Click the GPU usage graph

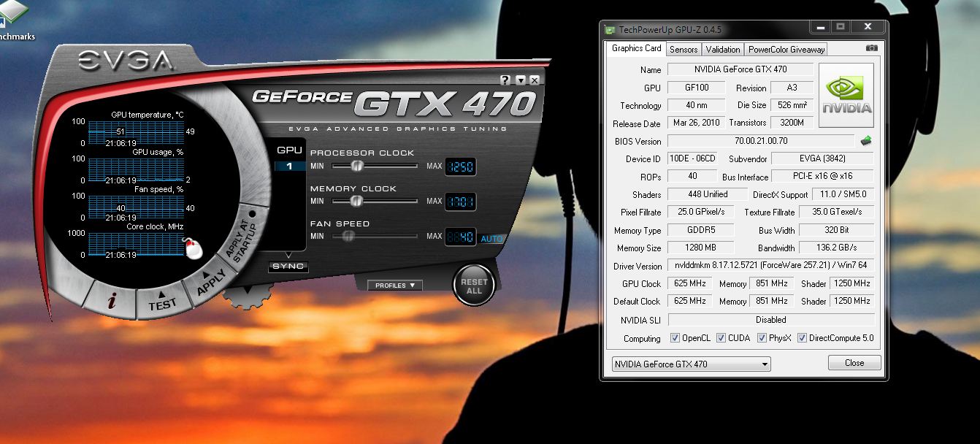[136, 170]
